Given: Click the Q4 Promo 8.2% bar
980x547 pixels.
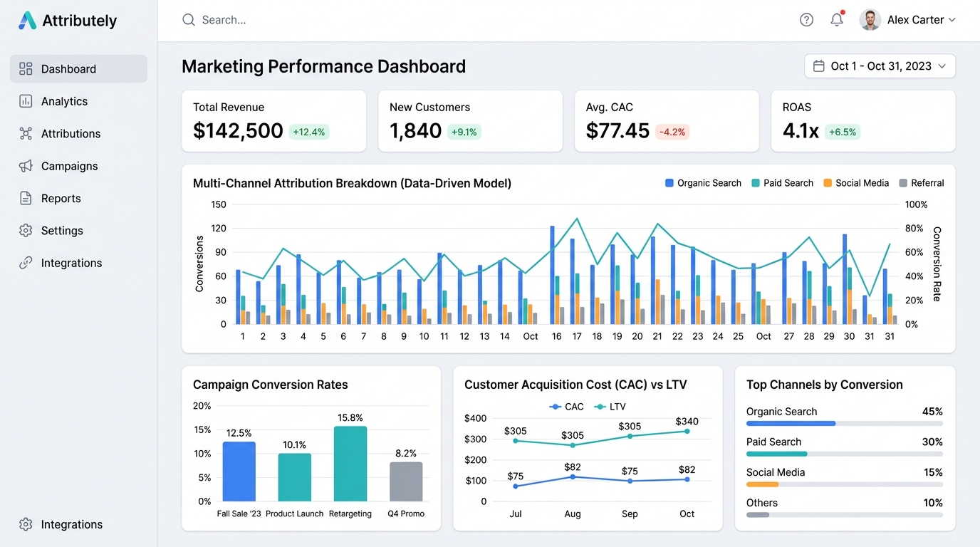Looking at the screenshot, I should 406,481.
